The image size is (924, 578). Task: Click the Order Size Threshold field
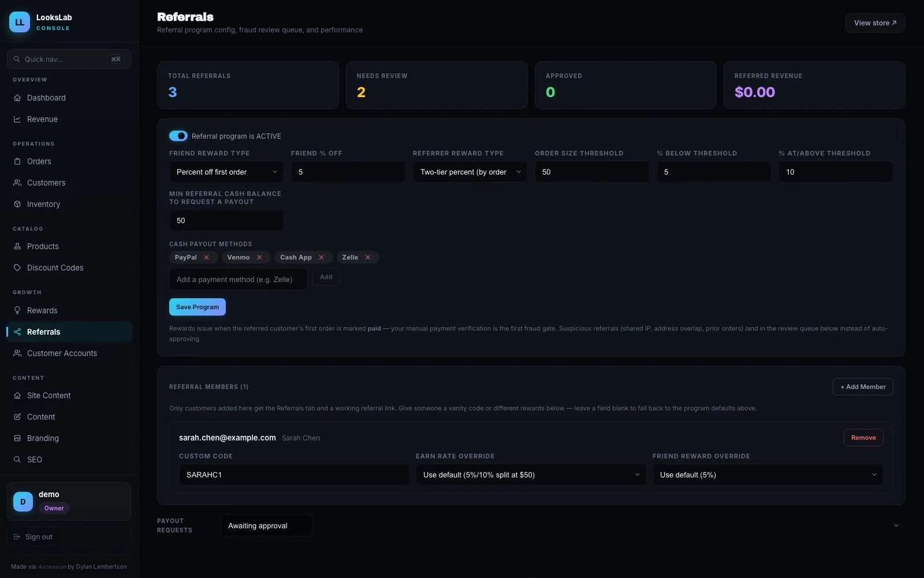coord(592,172)
